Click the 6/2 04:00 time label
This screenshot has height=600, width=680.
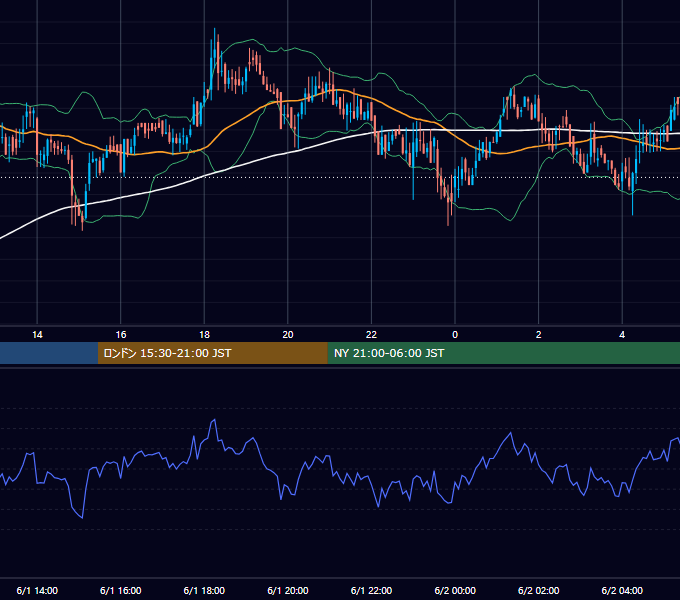[x=622, y=590]
